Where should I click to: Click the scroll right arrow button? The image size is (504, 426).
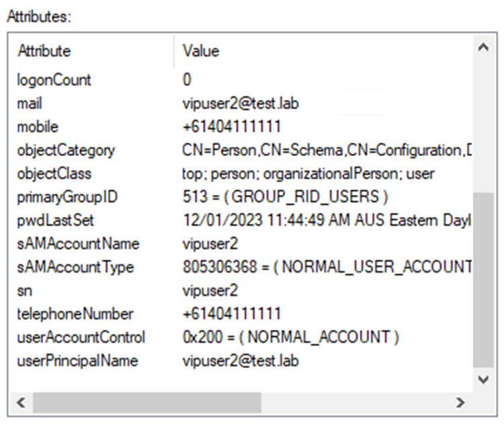point(460,402)
